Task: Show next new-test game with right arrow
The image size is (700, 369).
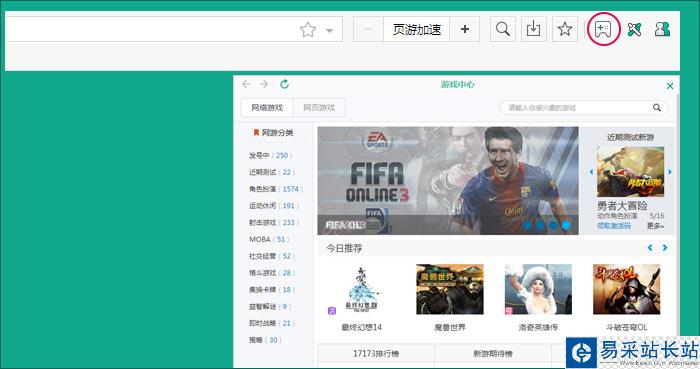Action: pos(670,172)
